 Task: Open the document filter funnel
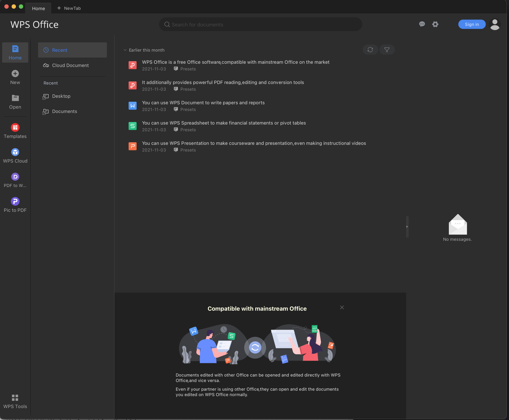point(387,50)
